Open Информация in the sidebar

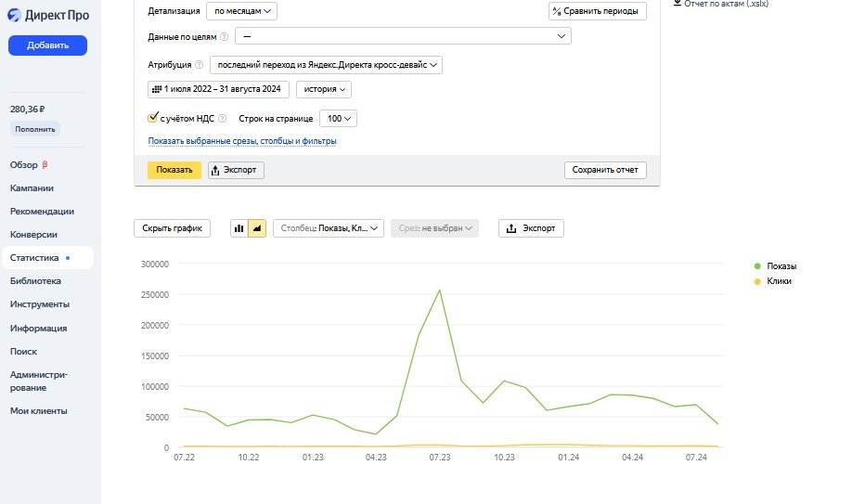39,328
